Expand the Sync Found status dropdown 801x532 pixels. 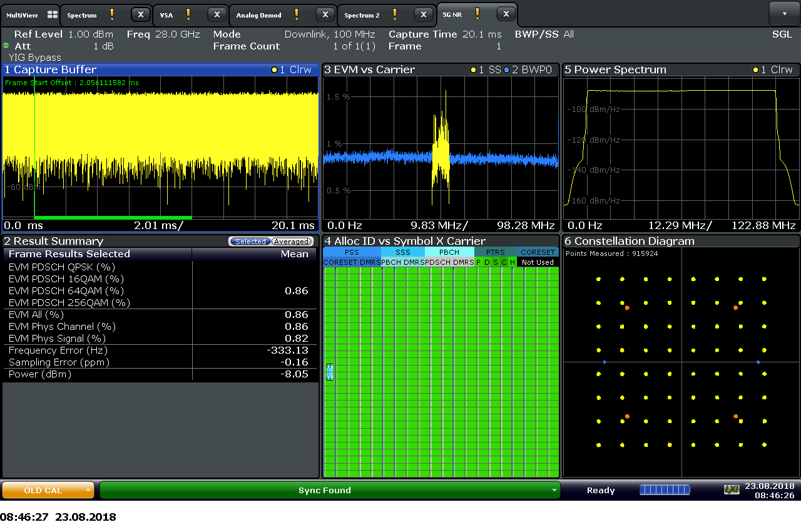554,490
